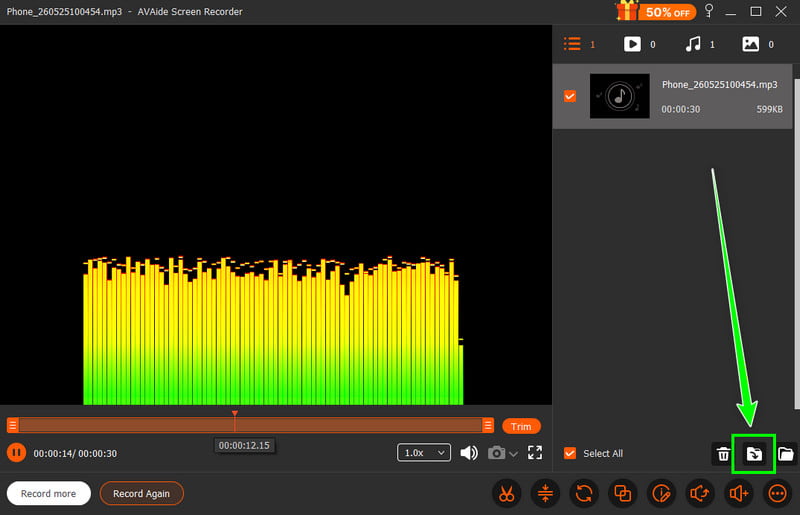Maximize the AVAide Screen Recorder window

pyautogui.click(x=756, y=11)
